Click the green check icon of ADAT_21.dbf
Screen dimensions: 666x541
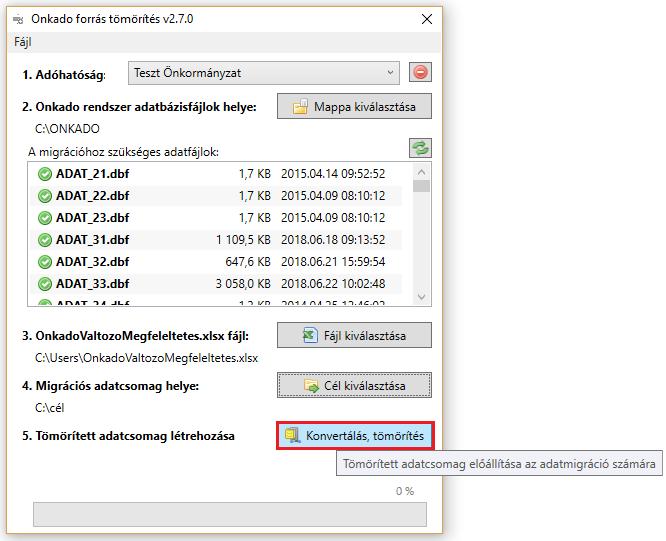click(x=45, y=174)
